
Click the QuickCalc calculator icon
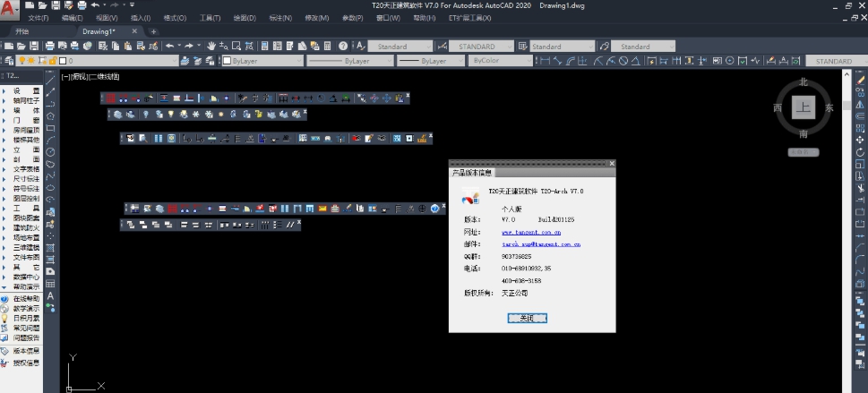click(x=327, y=46)
